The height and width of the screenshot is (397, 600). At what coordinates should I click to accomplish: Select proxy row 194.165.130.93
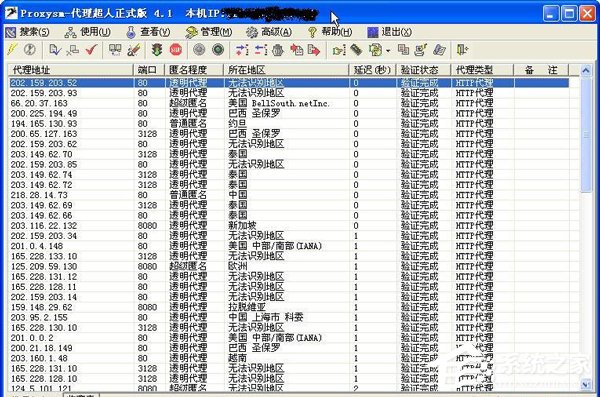click(289, 124)
